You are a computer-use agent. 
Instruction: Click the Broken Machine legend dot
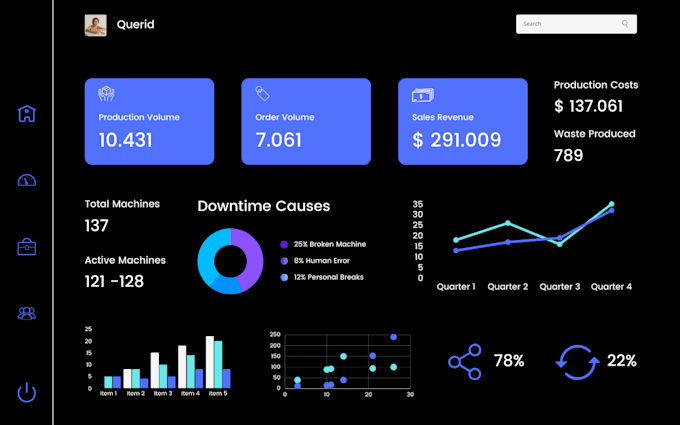click(284, 245)
